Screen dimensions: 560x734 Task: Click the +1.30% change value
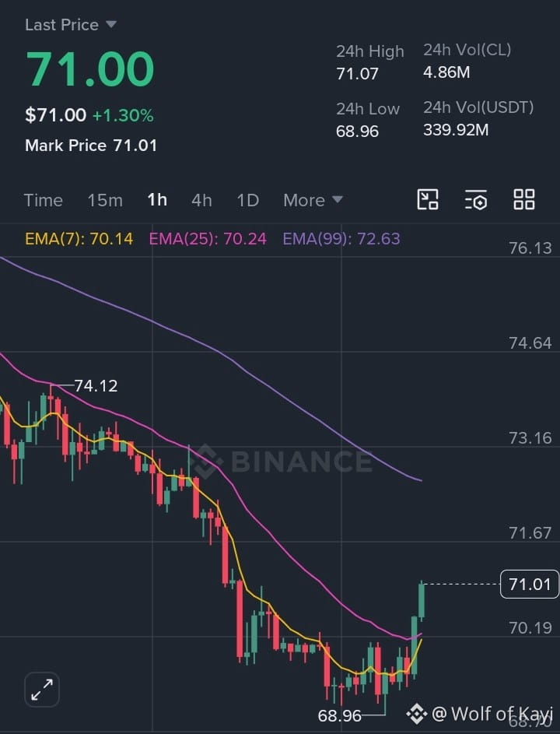[123, 116]
